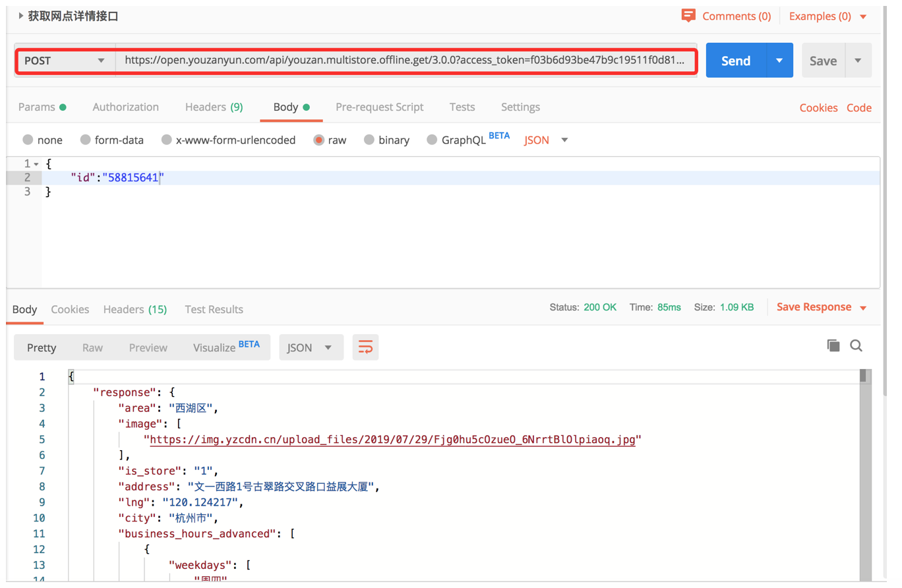Open the Send button dropdown arrow
The image size is (902, 588).
click(780, 61)
